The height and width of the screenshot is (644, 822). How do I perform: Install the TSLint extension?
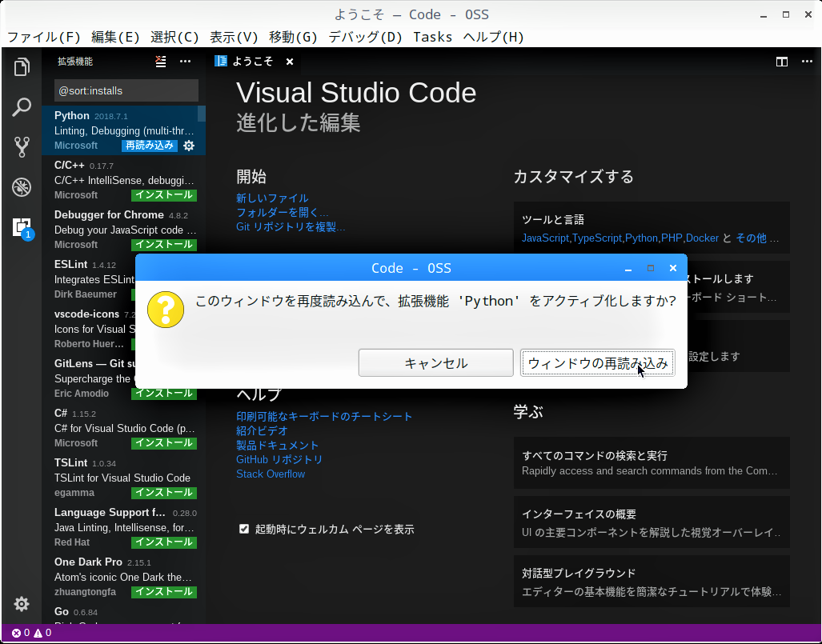click(x=164, y=493)
